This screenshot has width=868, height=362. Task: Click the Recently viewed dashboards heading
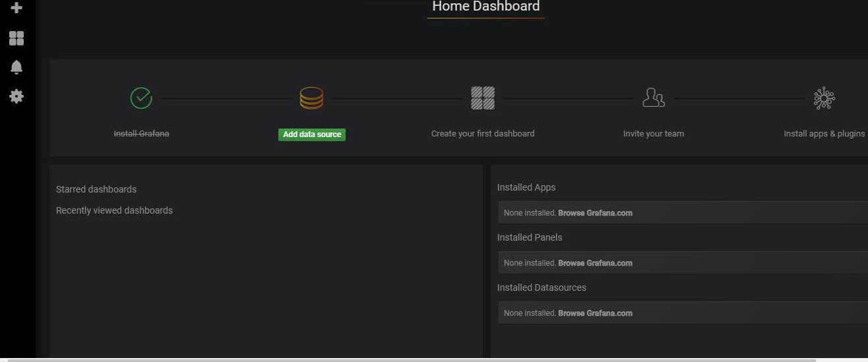(114, 210)
